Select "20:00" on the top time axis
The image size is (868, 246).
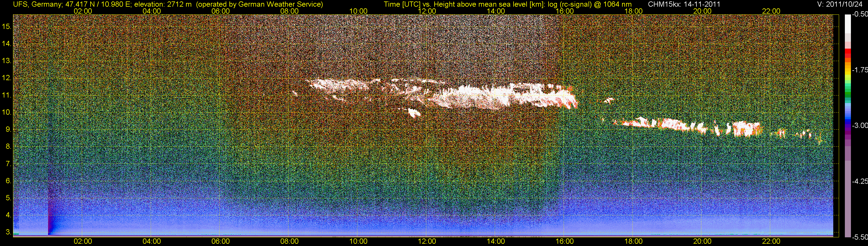702,11
